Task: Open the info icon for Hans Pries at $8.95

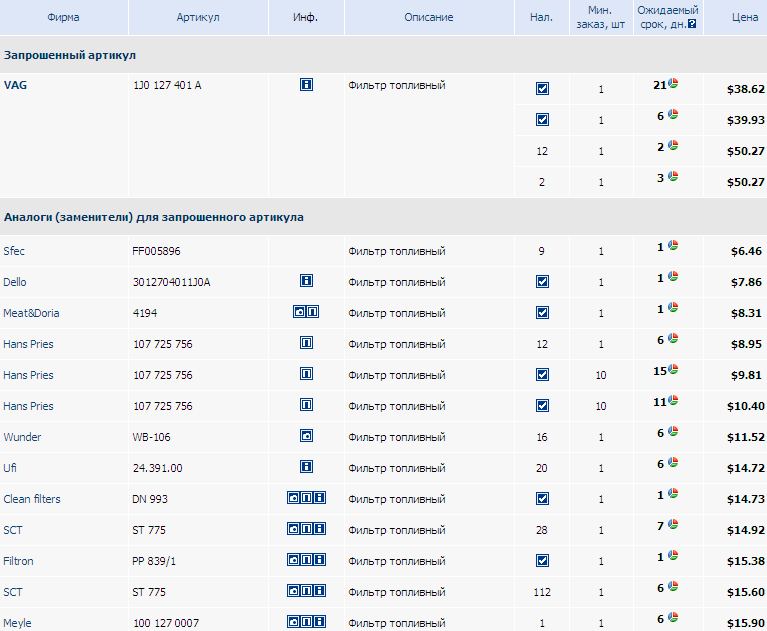Action: (306, 343)
